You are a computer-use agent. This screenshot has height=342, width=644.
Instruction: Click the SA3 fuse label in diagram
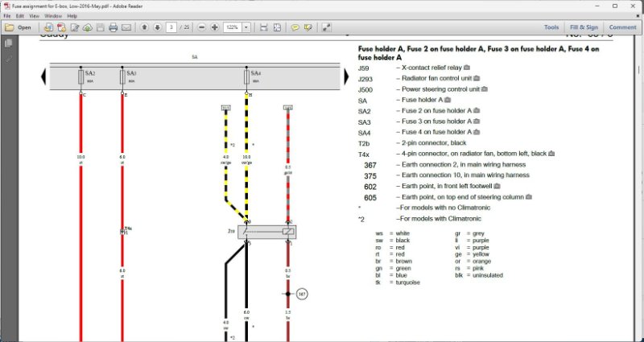[x=131, y=73]
